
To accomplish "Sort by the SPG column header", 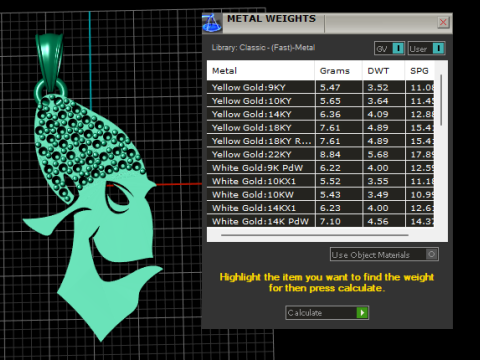I will pyautogui.click(x=420, y=71).
